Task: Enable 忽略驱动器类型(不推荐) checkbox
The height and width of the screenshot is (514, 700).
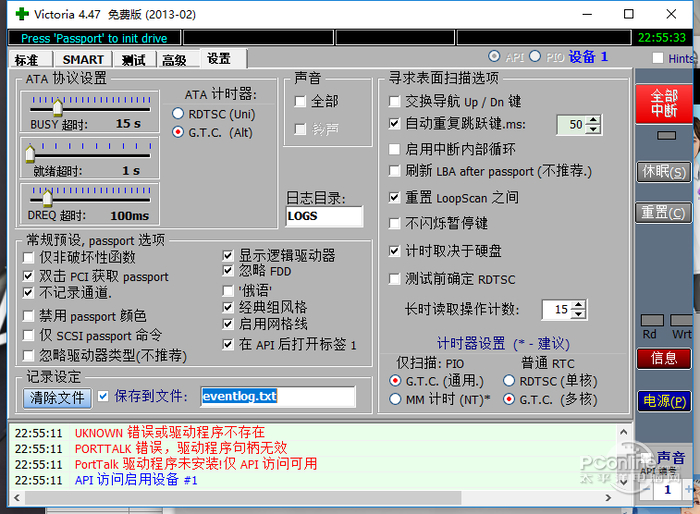Action: coord(29,355)
